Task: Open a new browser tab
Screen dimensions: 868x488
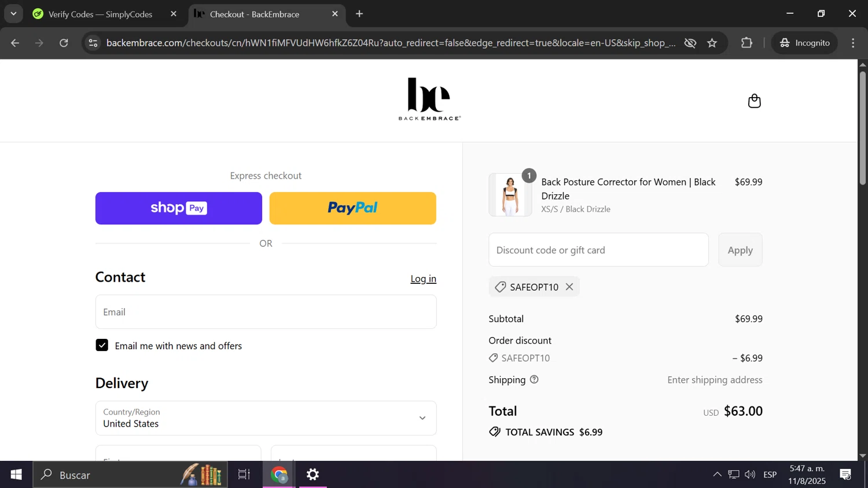Action: 359,14
